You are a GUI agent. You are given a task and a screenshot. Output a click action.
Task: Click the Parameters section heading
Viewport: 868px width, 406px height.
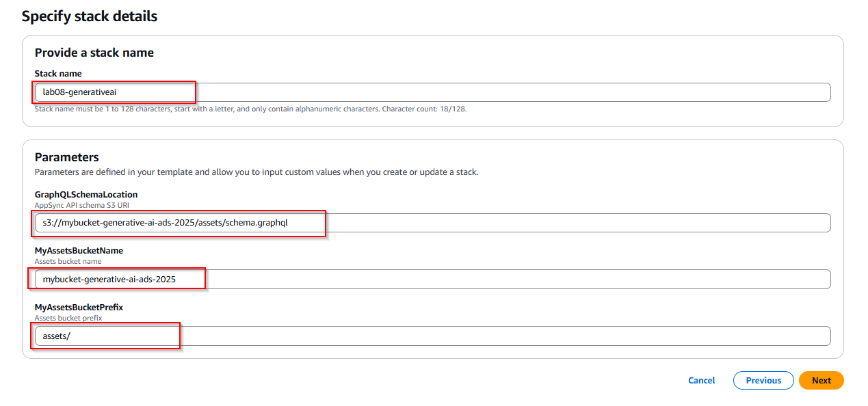pos(67,157)
